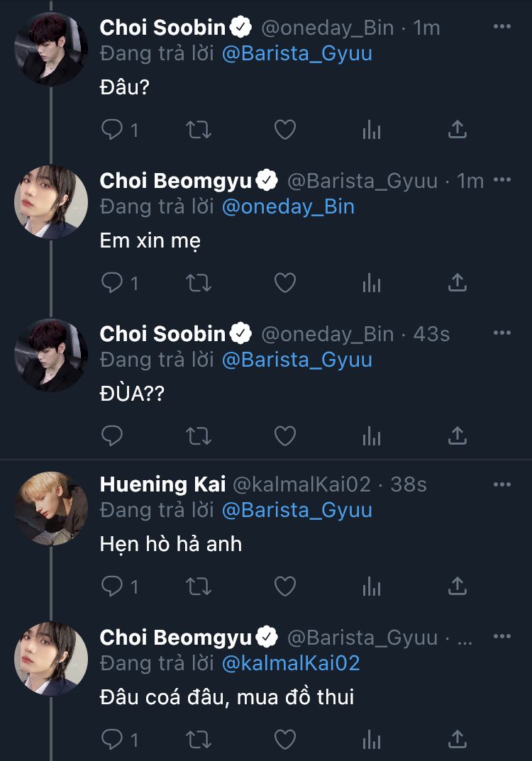The height and width of the screenshot is (761, 532).
Task: Open more options on Soobin's "Đâu?" tweet
Action: [x=501, y=27]
